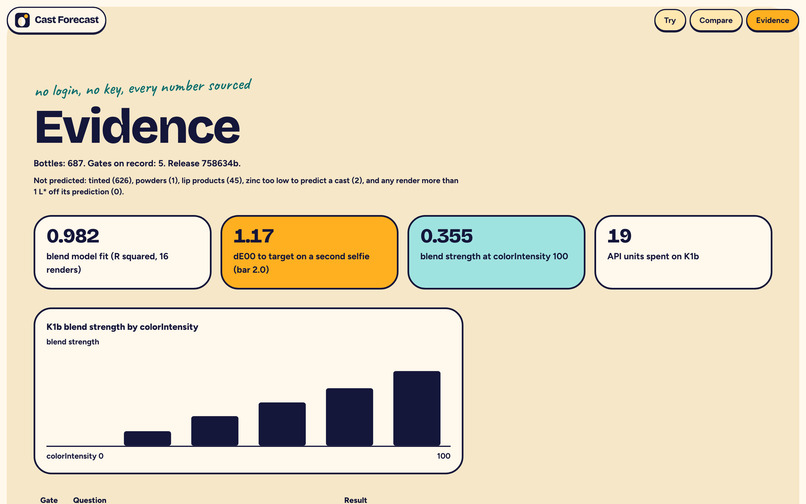Click the 19 API units card
The width and height of the screenshot is (806, 504).
coord(683,252)
